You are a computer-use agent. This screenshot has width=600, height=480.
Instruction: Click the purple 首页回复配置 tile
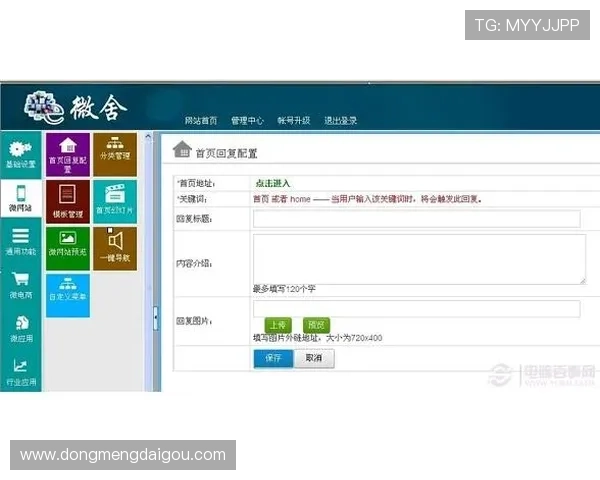click(68, 155)
